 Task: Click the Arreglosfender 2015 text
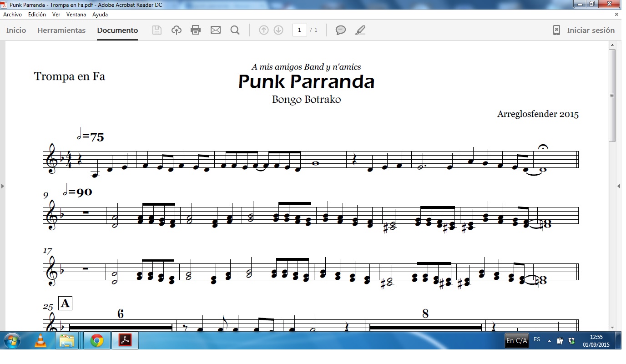pos(538,114)
